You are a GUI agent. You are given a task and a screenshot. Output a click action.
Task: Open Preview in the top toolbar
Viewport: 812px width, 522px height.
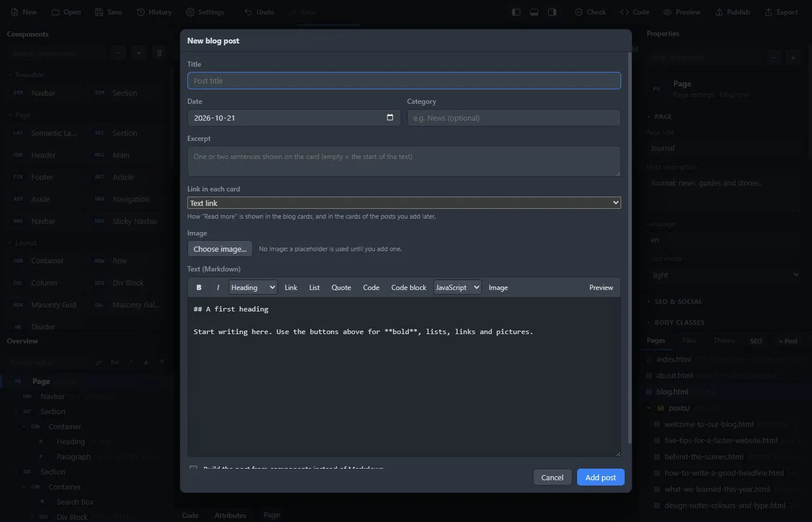click(682, 12)
